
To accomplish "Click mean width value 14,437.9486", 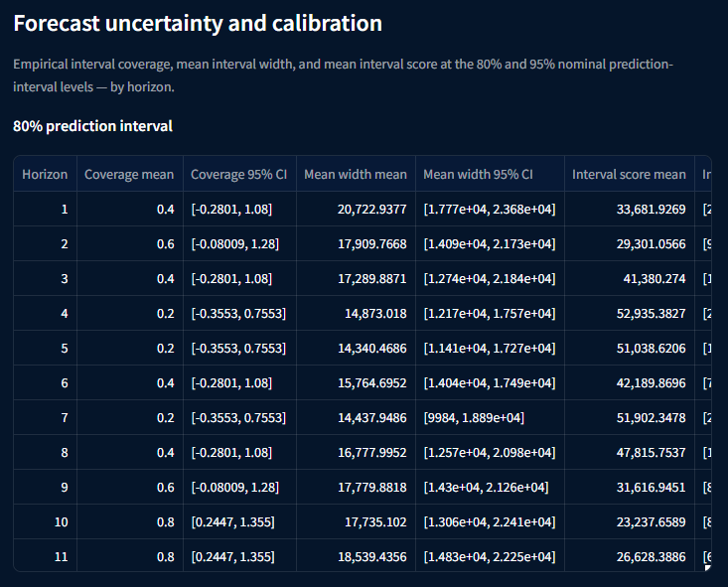I will pos(356,418).
